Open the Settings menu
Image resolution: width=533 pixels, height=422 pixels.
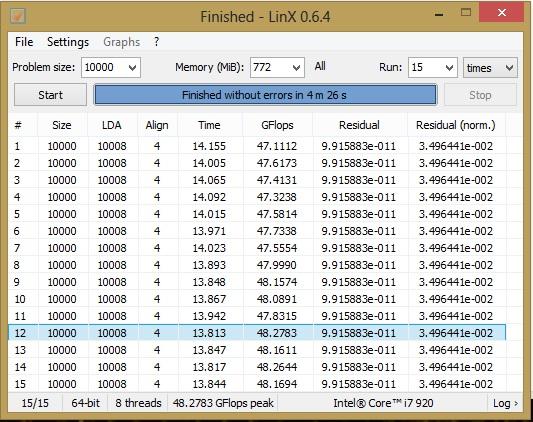(x=68, y=42)
